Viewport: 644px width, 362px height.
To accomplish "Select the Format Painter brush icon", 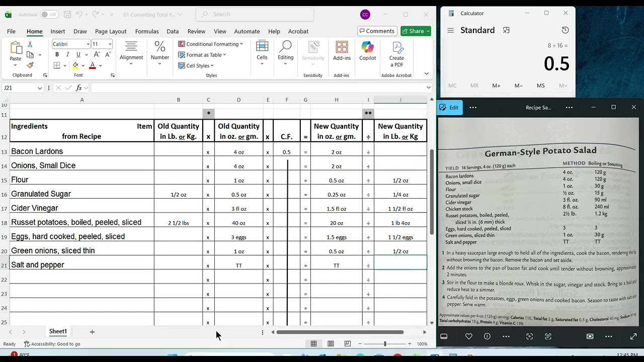I will click(x=30, y=65).
